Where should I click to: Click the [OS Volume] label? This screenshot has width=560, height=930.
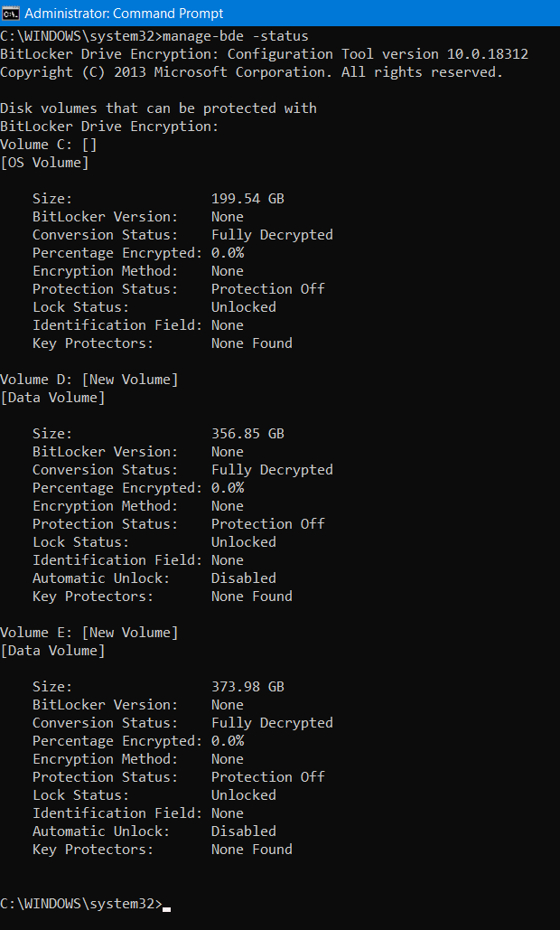44,163
